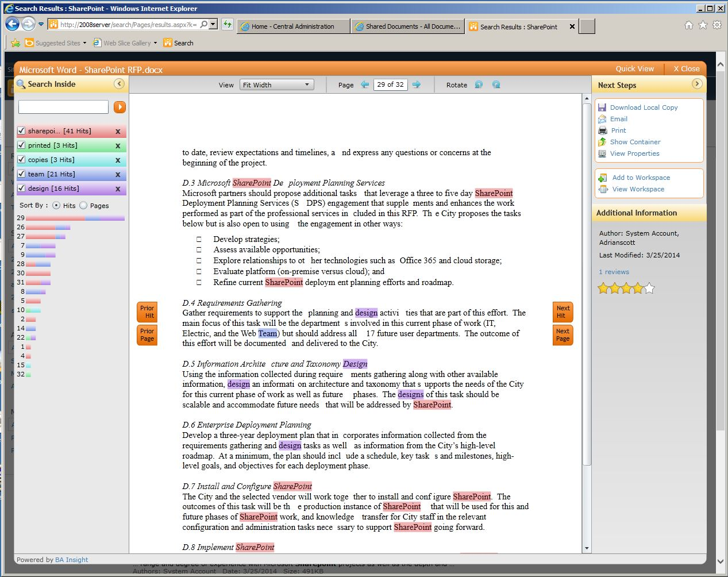Open the 1 reviews link
728x577 pixels.
pyautogui.click(x=614, y=272)
